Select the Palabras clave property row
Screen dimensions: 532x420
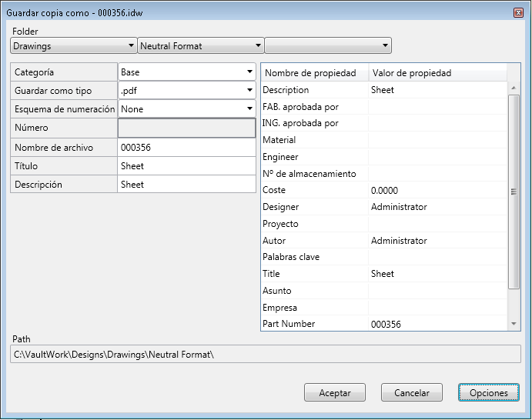(x=384, y=257)
